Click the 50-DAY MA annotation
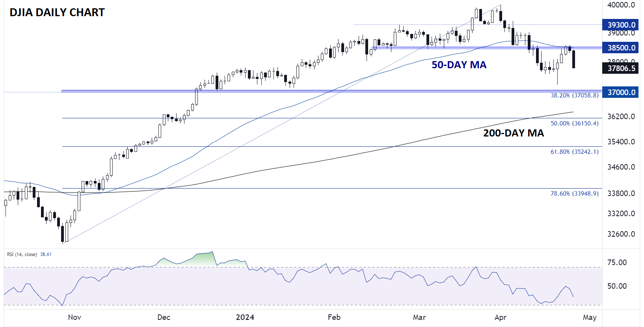 [459, 65]
